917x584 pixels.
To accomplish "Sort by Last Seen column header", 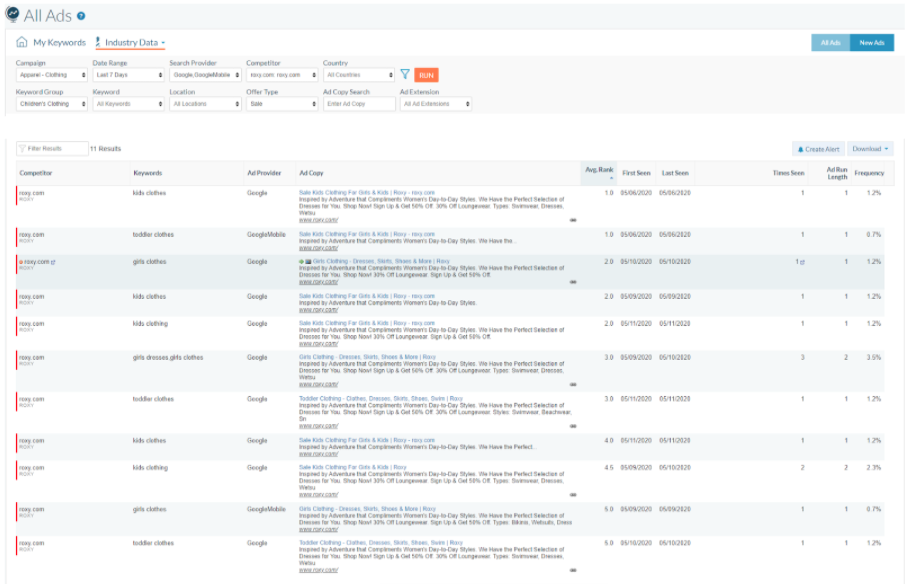I will [x=675, y=173].
